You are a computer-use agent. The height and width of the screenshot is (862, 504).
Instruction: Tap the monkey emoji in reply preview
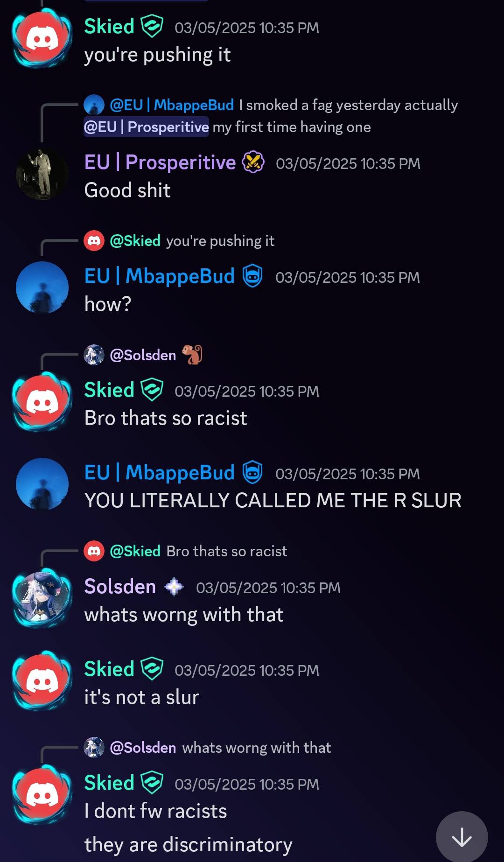(x=192, y=355)
